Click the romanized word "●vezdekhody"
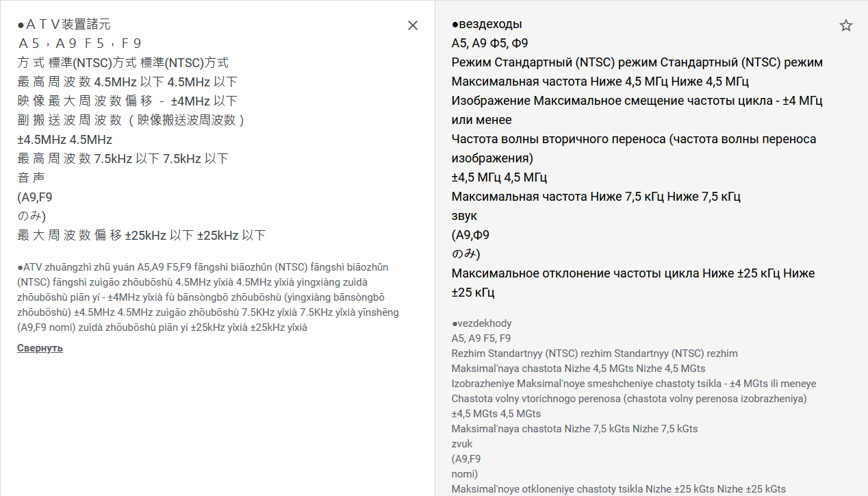The width and height of the screenshot is (868, 496). (481, 323)
